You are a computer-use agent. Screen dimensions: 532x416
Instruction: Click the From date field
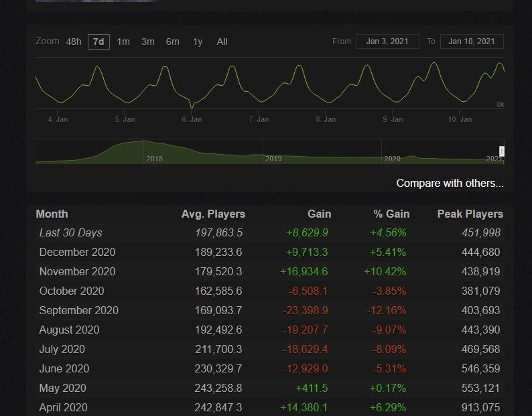(387, 42)
